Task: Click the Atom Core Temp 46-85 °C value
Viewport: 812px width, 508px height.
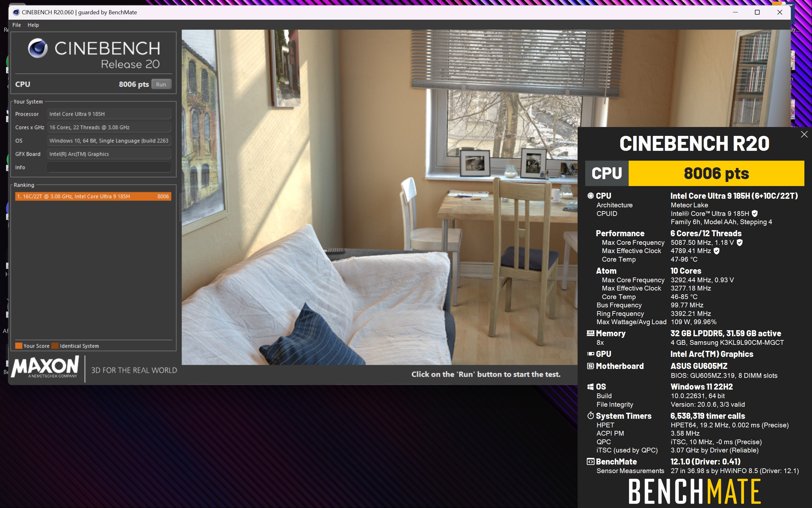Action: tap(684, 297)
